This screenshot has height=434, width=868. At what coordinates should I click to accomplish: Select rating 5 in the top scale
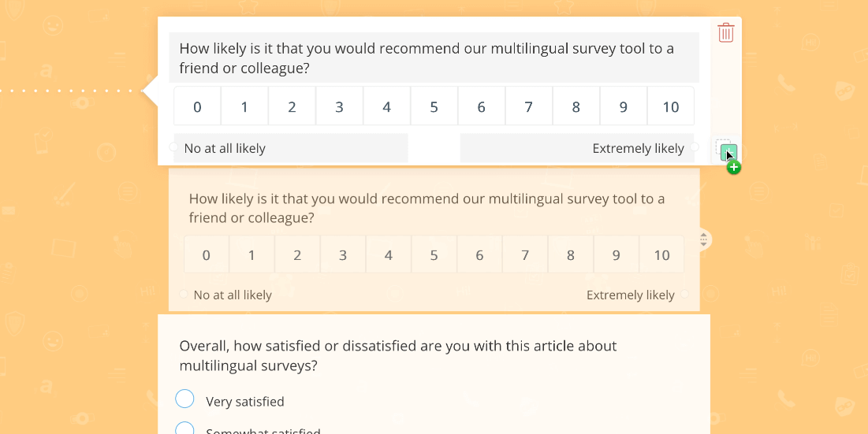point(434,106)
